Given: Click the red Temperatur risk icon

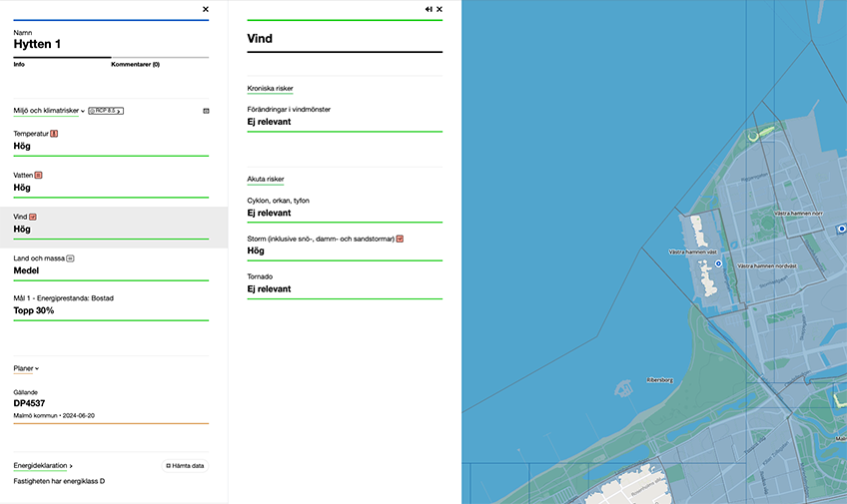Looking at the screenshot, I should 54,134.
